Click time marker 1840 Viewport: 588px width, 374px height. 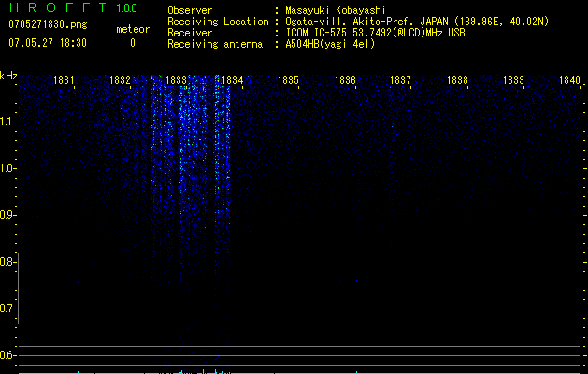pos(569,80)
